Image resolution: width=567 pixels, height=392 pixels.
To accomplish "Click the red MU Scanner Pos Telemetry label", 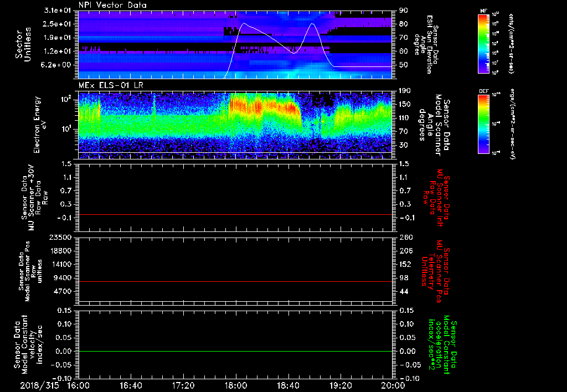I will (x=435, y=271).
